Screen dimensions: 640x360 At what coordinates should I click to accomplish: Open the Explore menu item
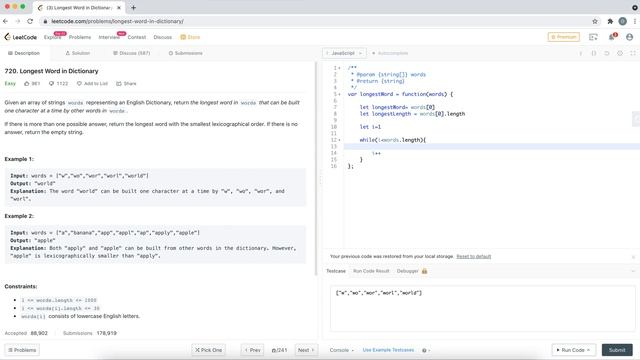(53, 37)
